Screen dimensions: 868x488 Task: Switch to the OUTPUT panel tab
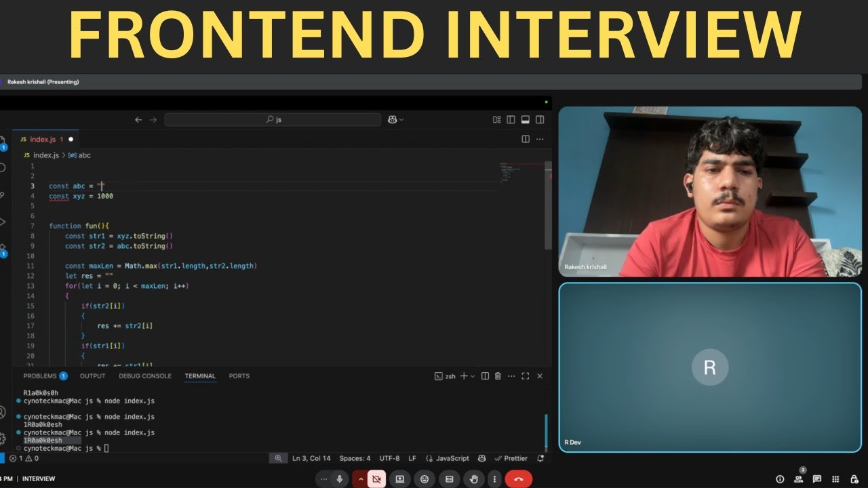pyautogui.click(x=93, y=375)
